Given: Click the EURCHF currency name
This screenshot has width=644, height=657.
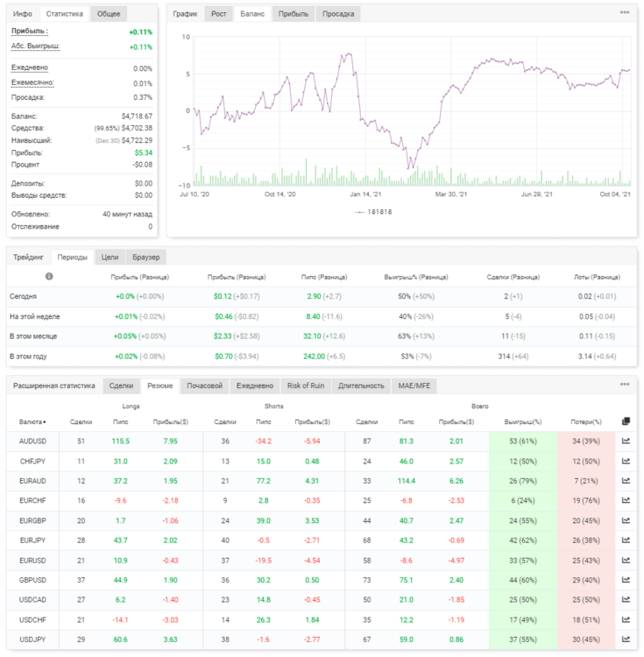Looking at the screenshot, I should tap(32, 500).
